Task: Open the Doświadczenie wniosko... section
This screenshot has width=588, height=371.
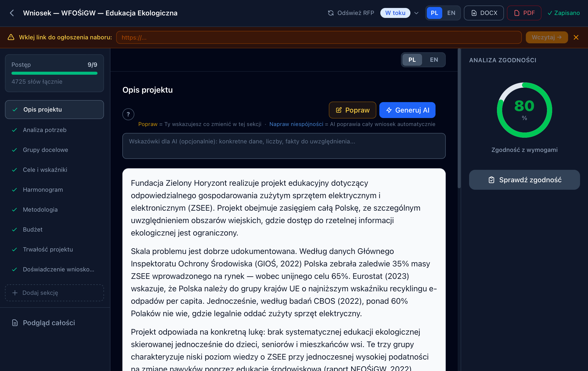Action: [54, 269]
